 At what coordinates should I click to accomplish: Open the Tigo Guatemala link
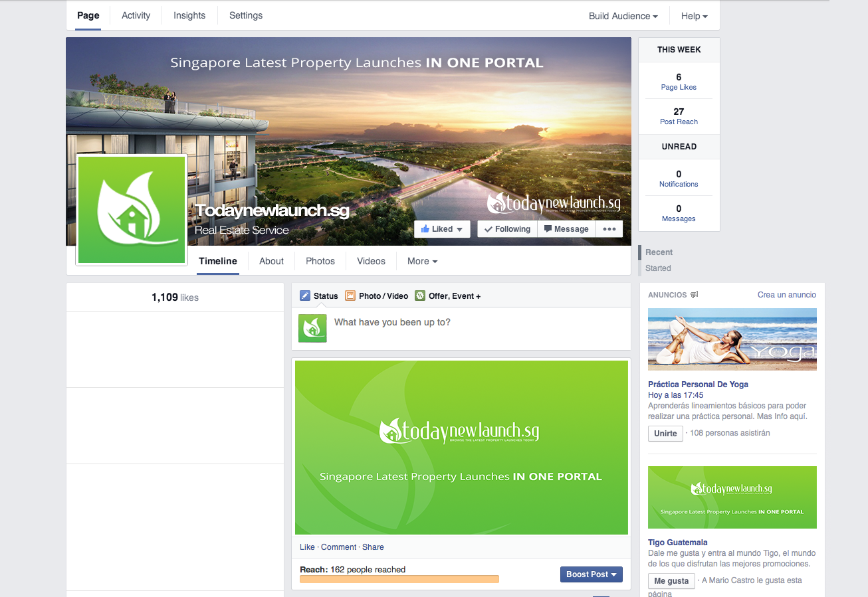(x=678, y=543)
